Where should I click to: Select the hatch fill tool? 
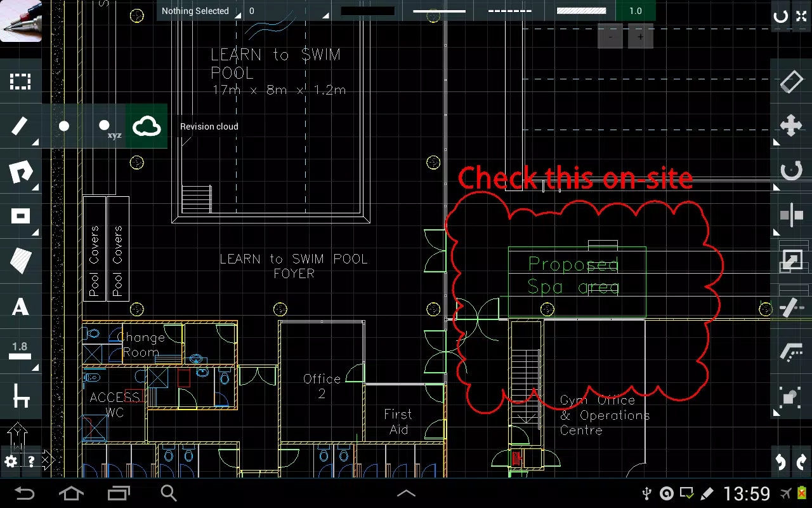pyautogui.click(x=20, y=261)
